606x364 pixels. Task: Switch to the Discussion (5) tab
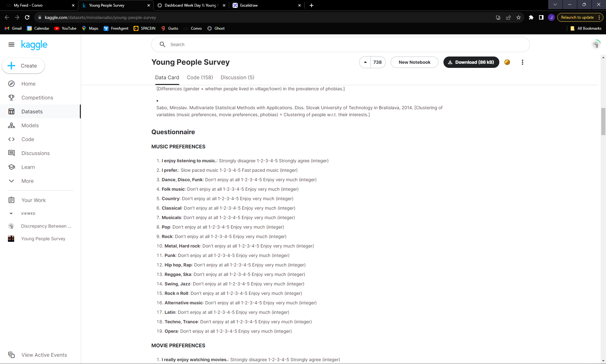coord(237,77)
